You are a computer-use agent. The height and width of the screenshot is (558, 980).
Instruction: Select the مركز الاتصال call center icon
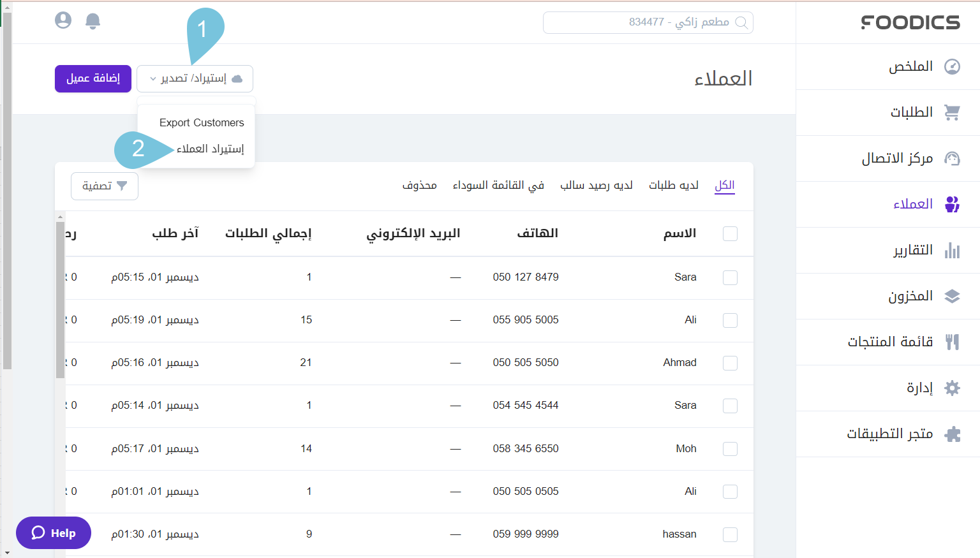(x=953, y=158)
